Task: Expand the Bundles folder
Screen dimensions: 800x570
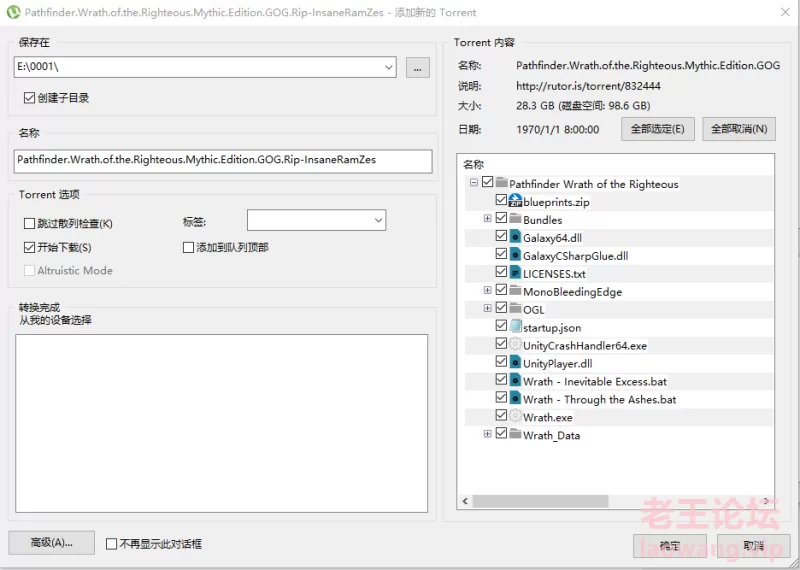Action: 487,218
